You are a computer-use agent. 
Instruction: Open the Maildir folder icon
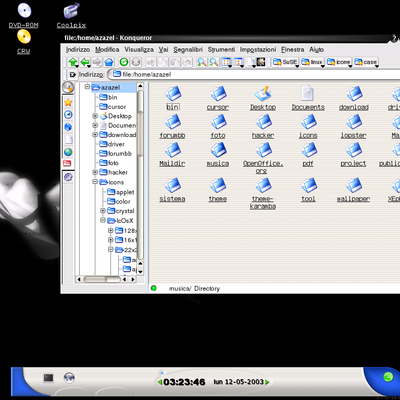point(172,155)
